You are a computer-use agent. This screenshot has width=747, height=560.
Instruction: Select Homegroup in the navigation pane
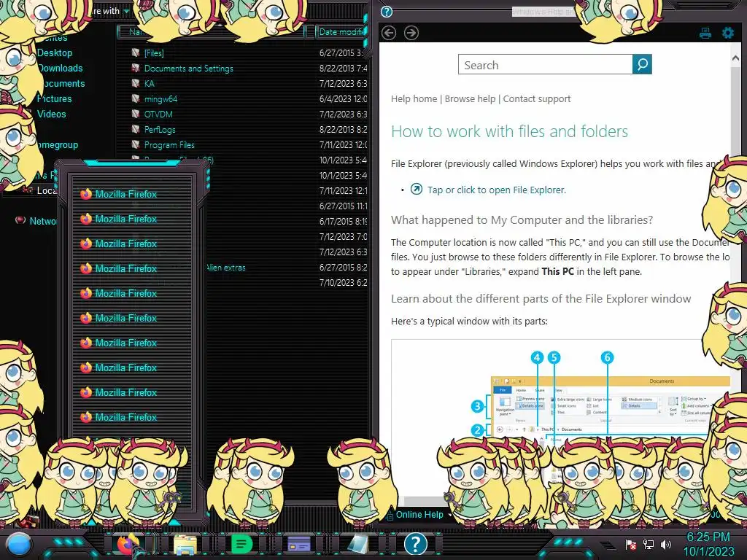click(x=58, y=145)
